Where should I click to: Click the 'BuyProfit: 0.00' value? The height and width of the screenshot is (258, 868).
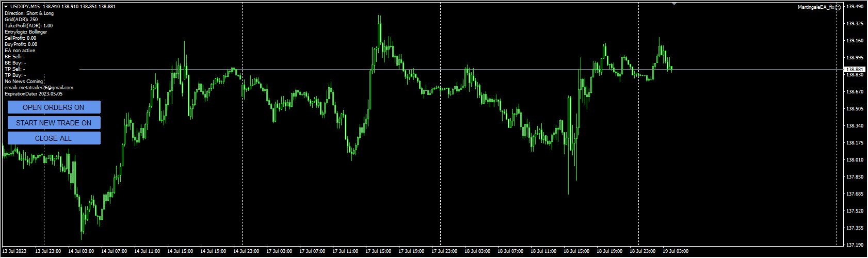(21, 44)
